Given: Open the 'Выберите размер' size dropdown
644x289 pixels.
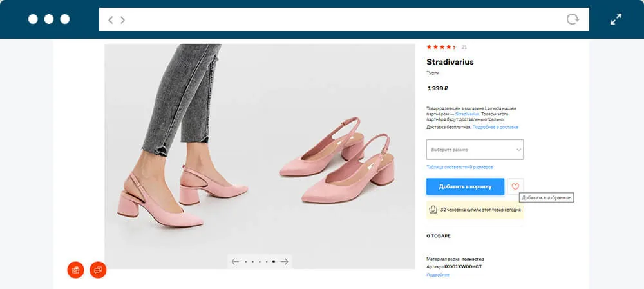Looking at the screenshot, I should click(x=475, y=150).
